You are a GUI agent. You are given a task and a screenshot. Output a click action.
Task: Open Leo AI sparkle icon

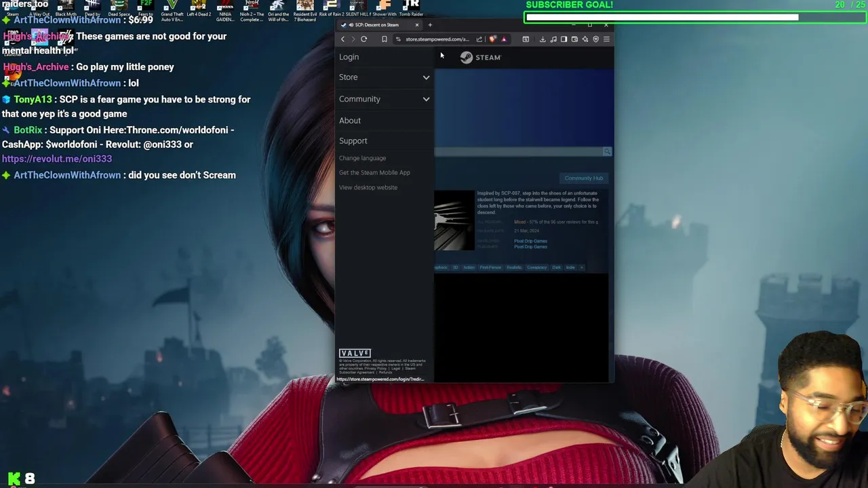[x=585, y=39]
